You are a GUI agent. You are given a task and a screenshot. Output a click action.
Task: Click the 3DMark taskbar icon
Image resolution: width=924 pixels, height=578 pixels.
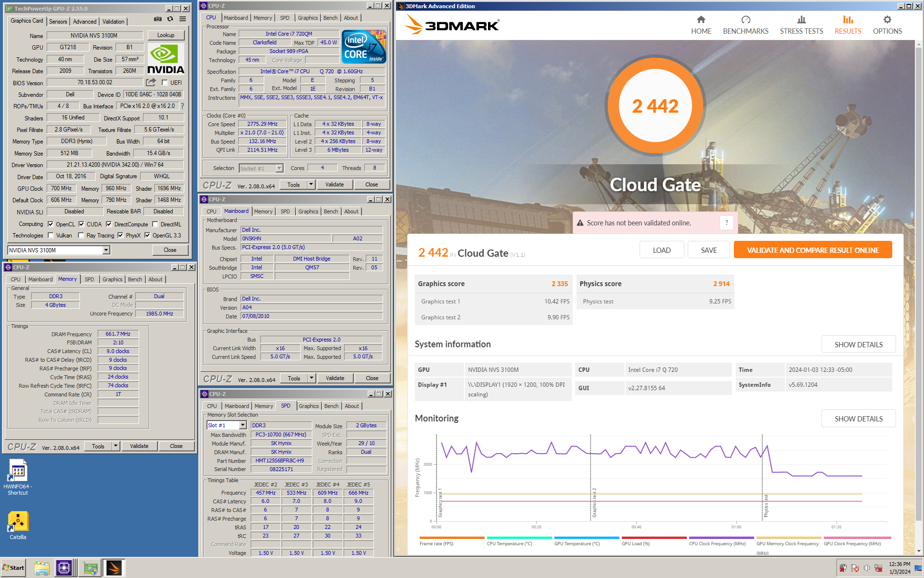pos(115,568)
